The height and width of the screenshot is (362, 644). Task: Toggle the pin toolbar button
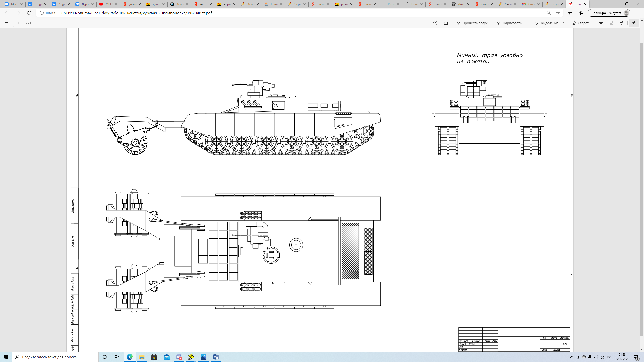tap(633, 23)
